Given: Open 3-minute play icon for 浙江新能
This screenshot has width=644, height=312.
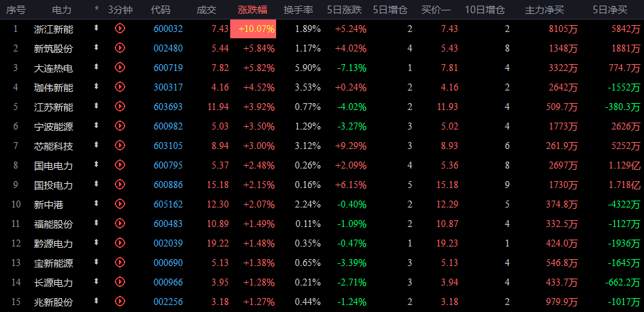Looking at the screenshot, I should [x=120, y=29].
